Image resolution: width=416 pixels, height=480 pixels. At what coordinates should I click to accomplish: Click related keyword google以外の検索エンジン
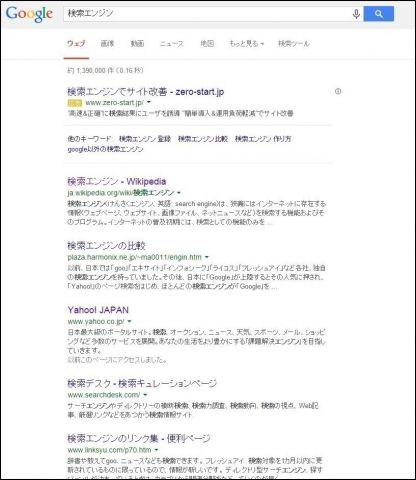click(105, 149)
